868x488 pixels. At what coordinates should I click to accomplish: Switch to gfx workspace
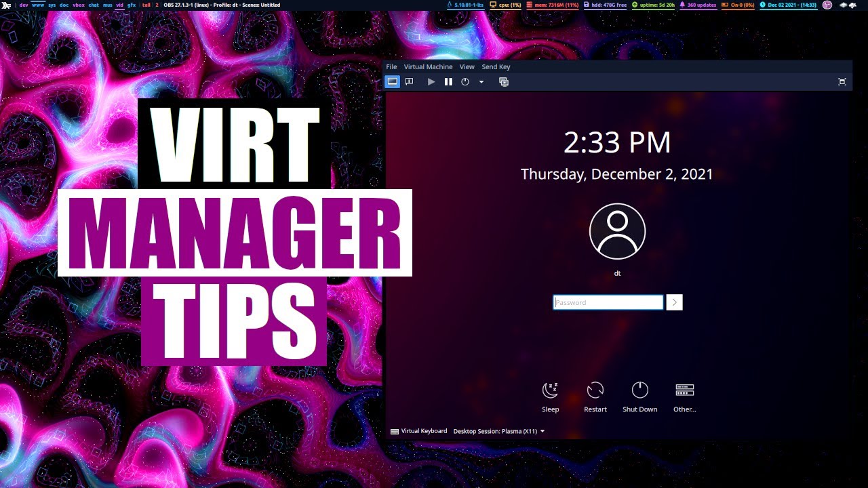pyautogui.click(x=132, y=5)
